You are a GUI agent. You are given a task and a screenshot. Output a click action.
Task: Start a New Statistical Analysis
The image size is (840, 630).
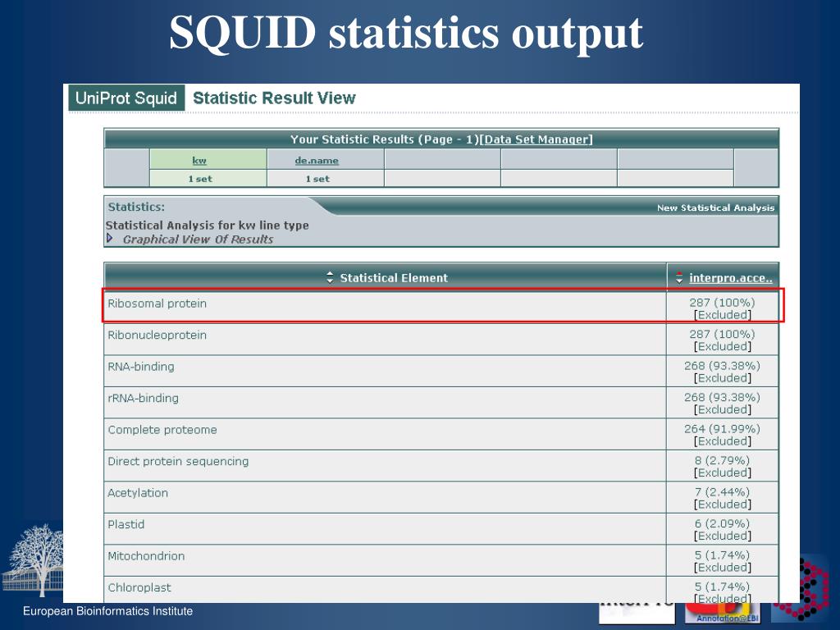pyautogui.click(x=715, y=208)
